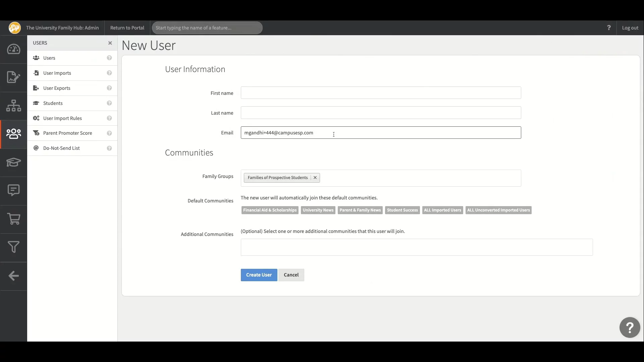Click the back arrow sidebar icon

[13, 276]
